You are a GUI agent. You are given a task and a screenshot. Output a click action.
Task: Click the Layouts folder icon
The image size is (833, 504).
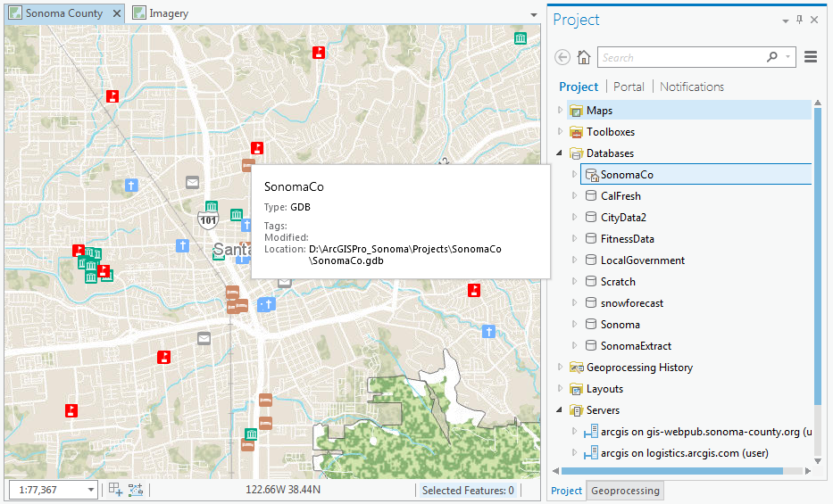click(576, 389)
